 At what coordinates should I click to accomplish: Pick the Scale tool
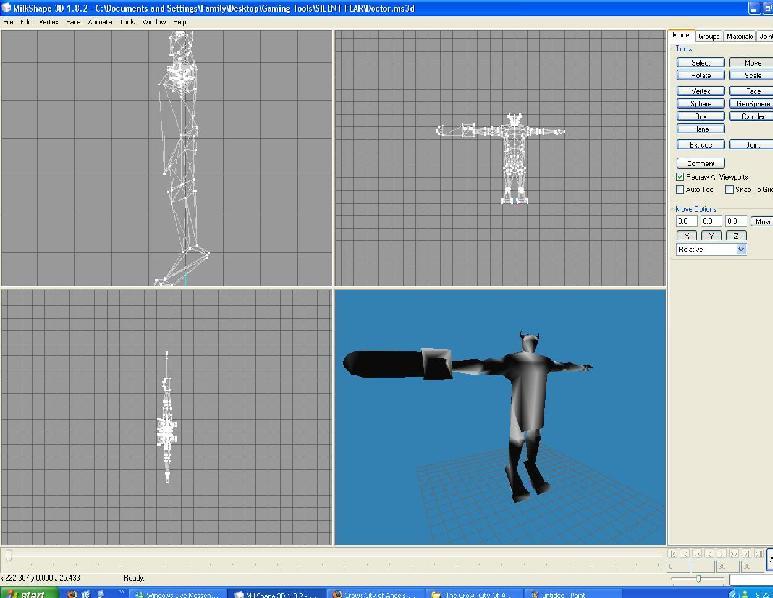click(x=751, y=75)
